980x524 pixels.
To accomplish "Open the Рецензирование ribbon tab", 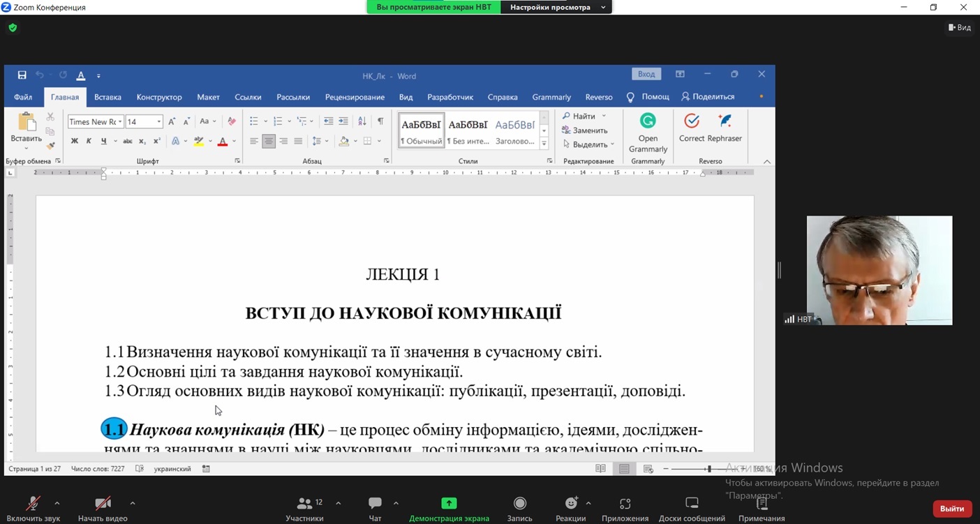I will point(355,97).
